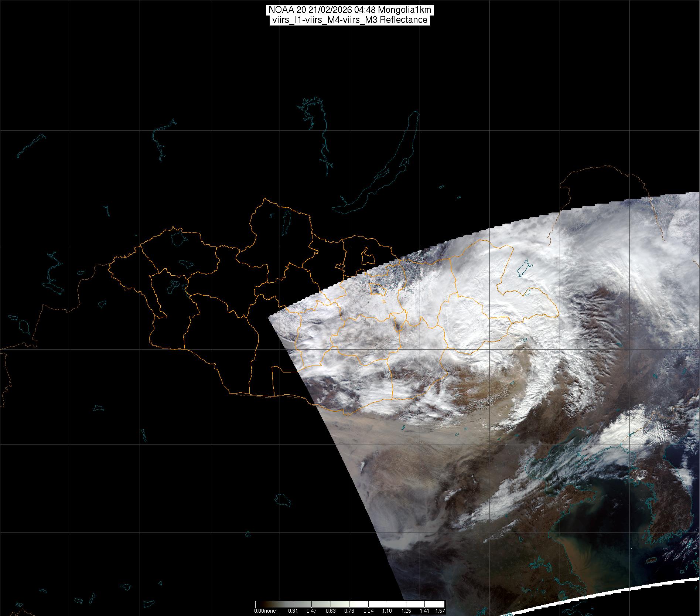
Task: Click the "0.63" colorbar label
Action: pos(330,611)
